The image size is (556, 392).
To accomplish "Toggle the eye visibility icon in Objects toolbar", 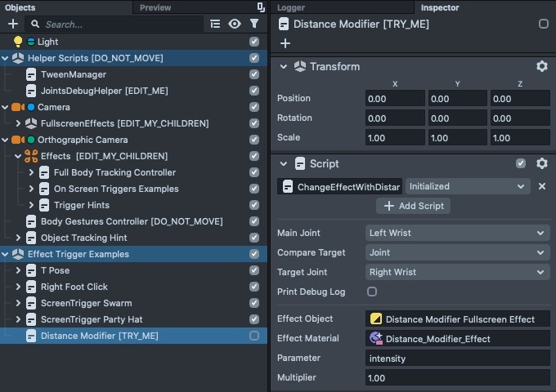I will pos(235,24).
